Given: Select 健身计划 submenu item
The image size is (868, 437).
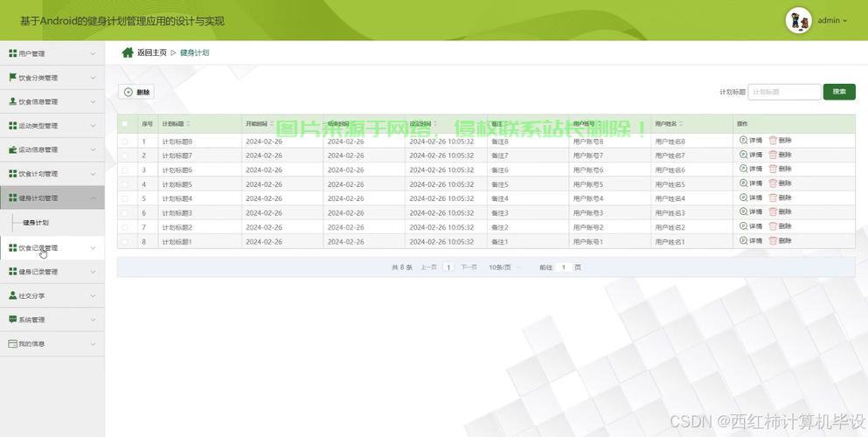Looking at the screenshot, I should click(x=36, y=222).
